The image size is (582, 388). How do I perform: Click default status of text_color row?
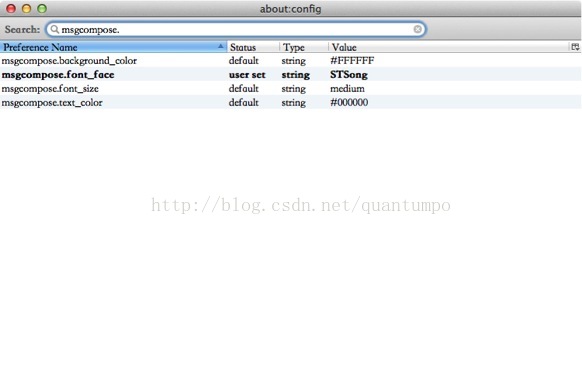(243, 102)
